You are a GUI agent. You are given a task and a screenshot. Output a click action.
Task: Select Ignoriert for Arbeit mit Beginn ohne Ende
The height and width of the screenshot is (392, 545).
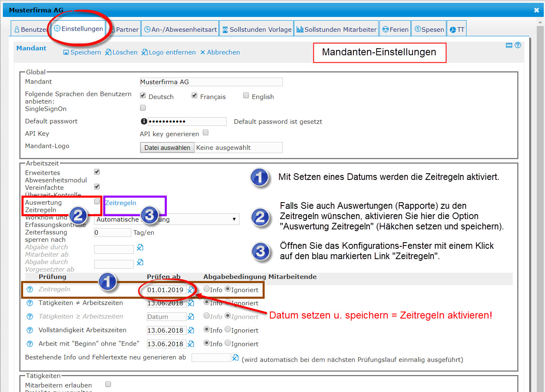pyautogui.click(x=227, y=343)
